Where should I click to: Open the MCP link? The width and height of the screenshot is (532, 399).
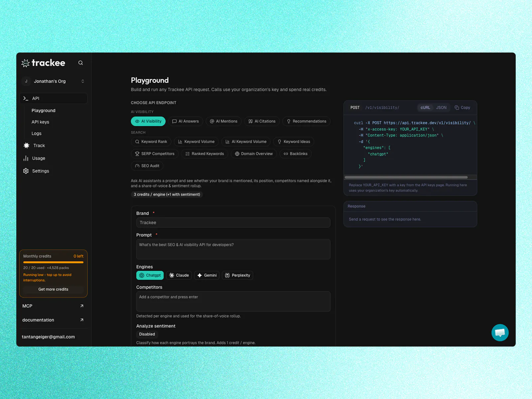point(53,306)
